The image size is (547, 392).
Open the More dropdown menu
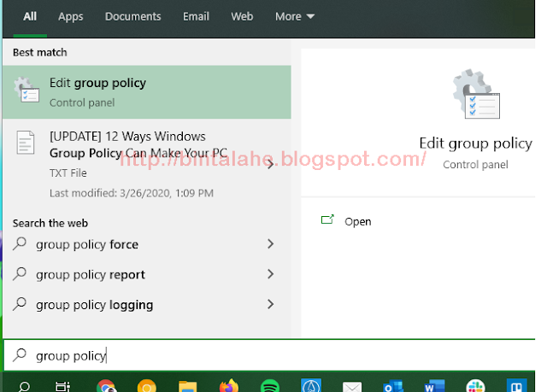click(x=295, y=16)
